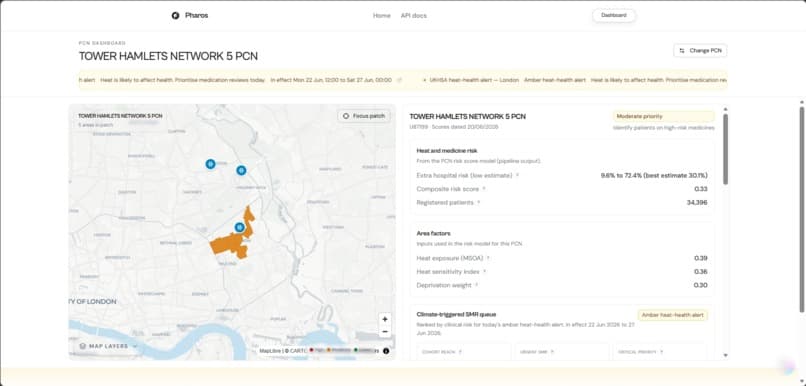Show help for Extra hospital risk
The height and width of the screenshot is (386, 806).
(517, 175)
